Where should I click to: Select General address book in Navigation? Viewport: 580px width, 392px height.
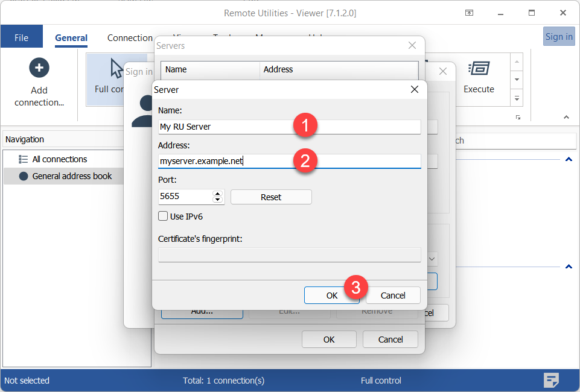(72, 176)
